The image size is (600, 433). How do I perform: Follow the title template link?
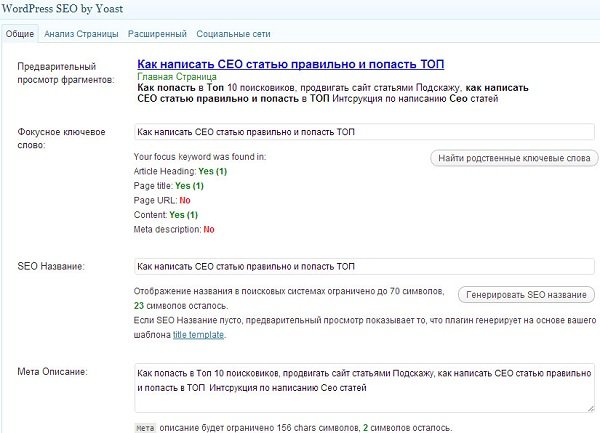(198, 335)
